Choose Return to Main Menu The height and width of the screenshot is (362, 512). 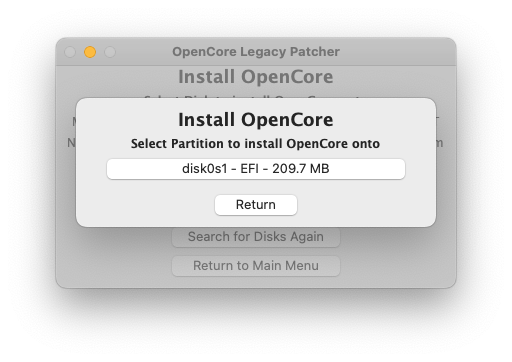pos(256,266)
